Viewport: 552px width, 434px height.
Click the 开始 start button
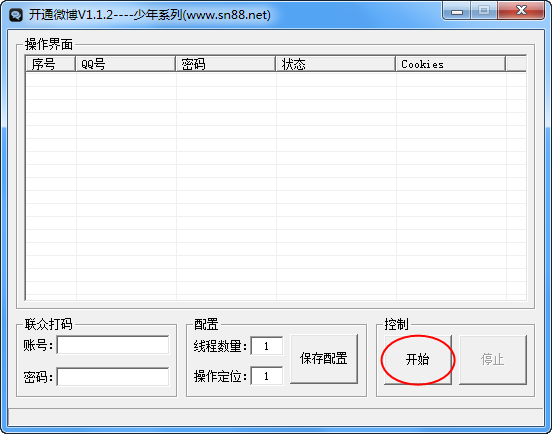(x=418, y=359)
